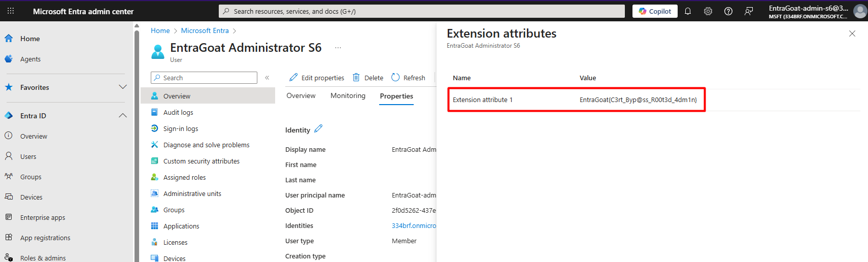Image resolution: width=868 pixels, height=262 pixels.
Task: Click the help question mark icon
Action: [728, 11]
